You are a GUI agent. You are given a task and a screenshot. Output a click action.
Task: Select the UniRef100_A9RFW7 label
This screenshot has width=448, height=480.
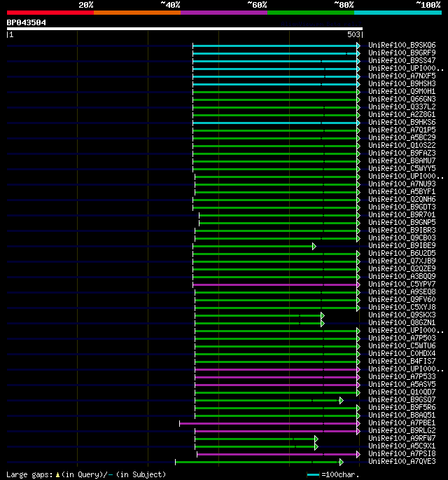point(402,438)
